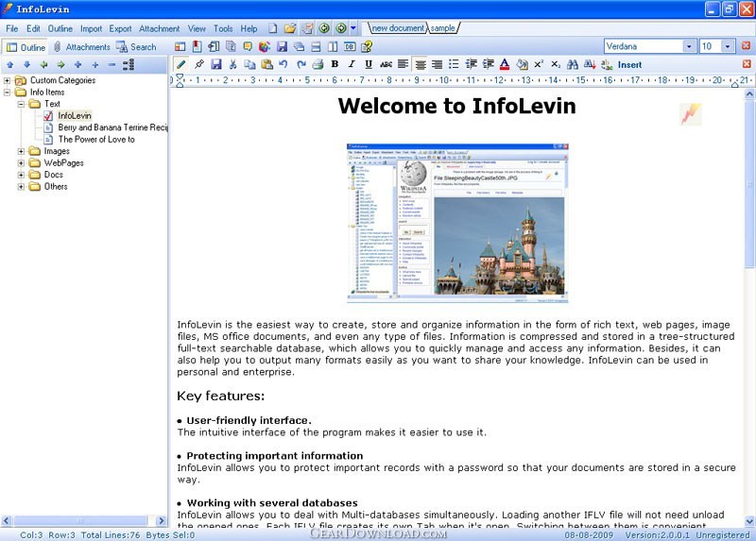Open the Import menu

coord(91,28)
